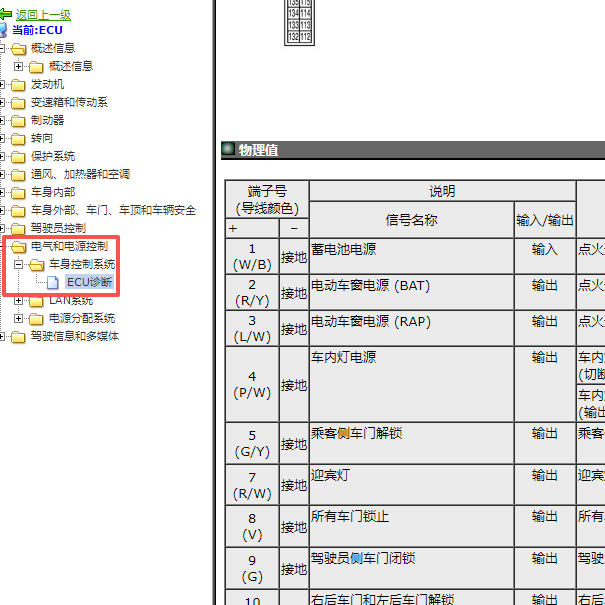Viewport: 605px width, 605px height.
Task: Click the 输入/输出 column header
Action: (x=545, y=220)
